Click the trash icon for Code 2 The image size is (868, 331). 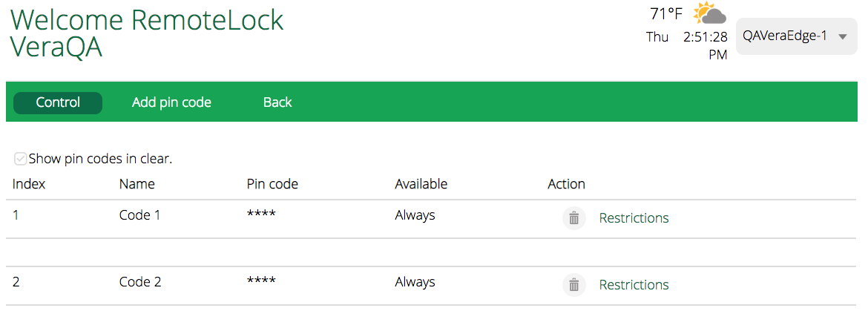(x=573, y=285)
